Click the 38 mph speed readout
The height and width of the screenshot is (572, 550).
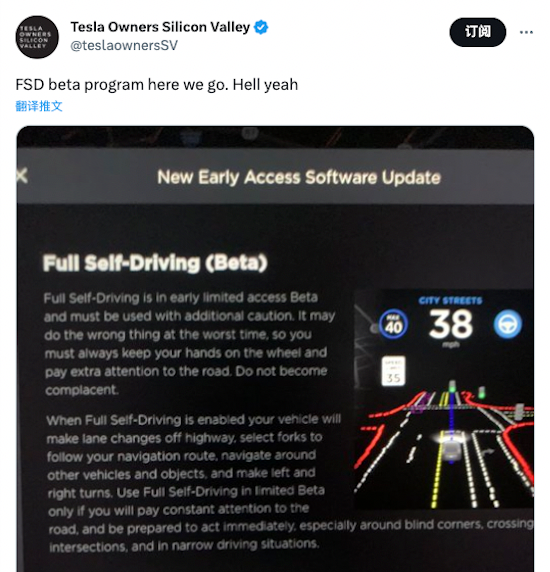[x=451, y=326]
